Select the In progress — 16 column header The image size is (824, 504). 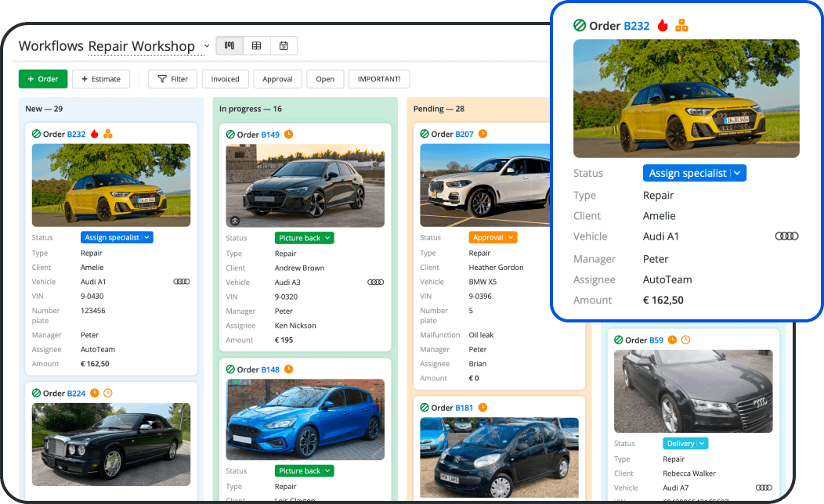pos(250,109)
